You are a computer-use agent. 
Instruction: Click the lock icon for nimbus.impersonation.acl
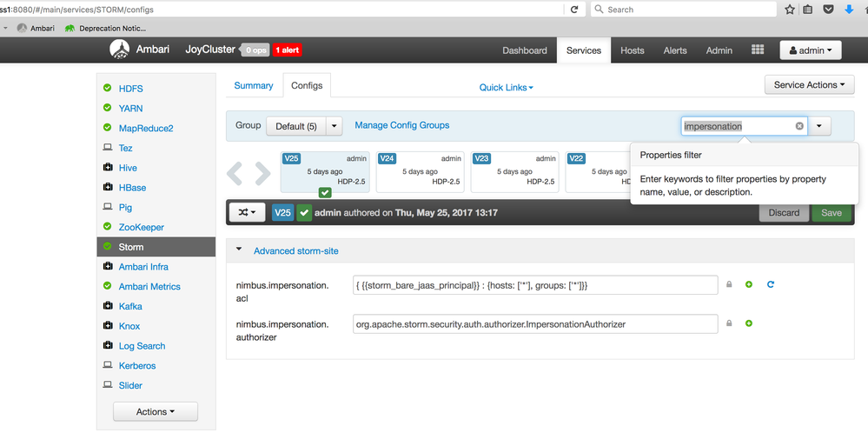(x=729, y=284)
